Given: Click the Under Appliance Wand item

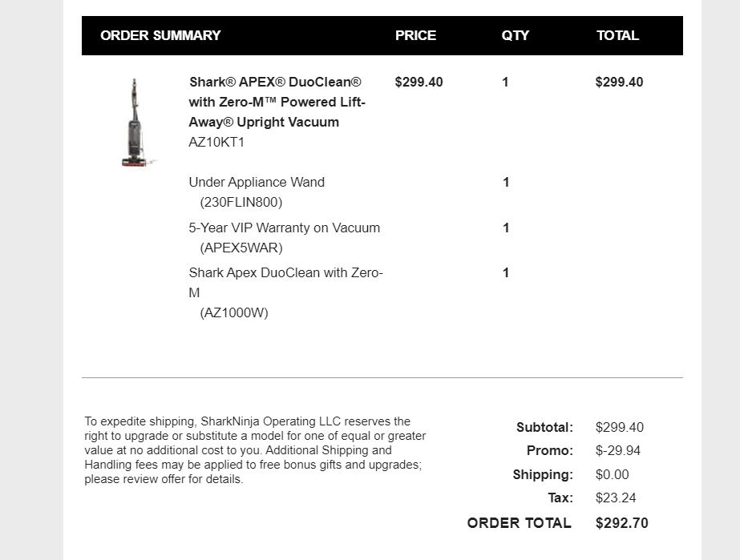Looking at the screenshot, I should [x=257, y=182].
